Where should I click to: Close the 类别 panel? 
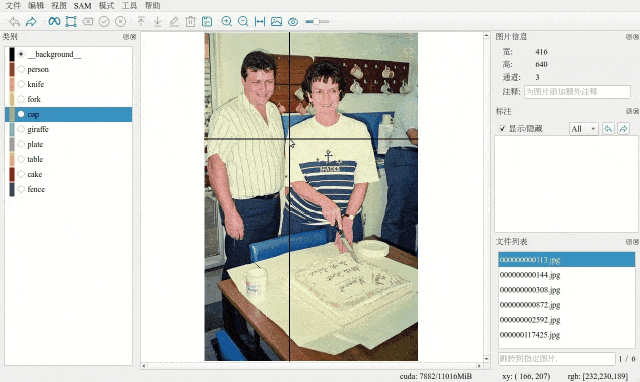coord(133,37)
